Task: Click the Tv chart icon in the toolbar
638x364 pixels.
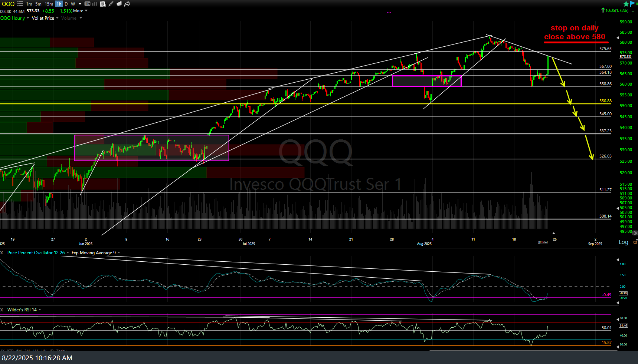Action: pos(87,4)
